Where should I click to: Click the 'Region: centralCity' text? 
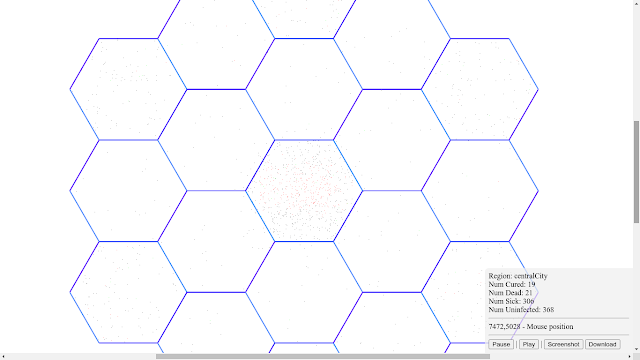pos(518,276)
